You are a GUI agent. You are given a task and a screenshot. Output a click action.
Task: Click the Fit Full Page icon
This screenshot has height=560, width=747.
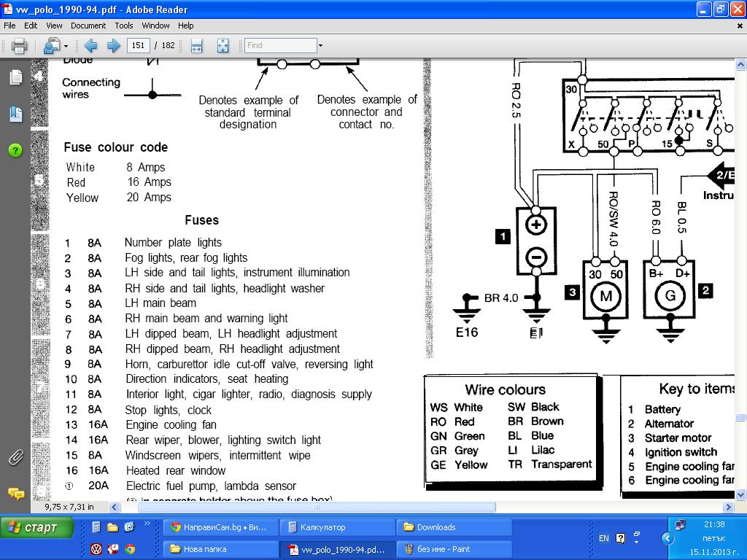(222, 46)
